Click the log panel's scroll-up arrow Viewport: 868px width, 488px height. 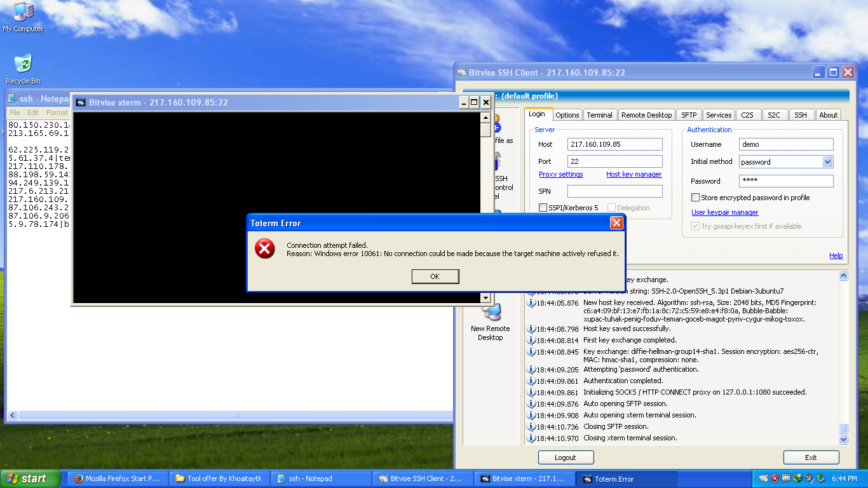[x=844, y=276]
